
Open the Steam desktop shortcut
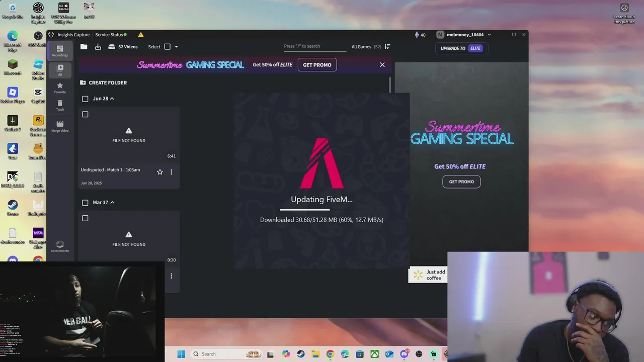click(13, 207)
